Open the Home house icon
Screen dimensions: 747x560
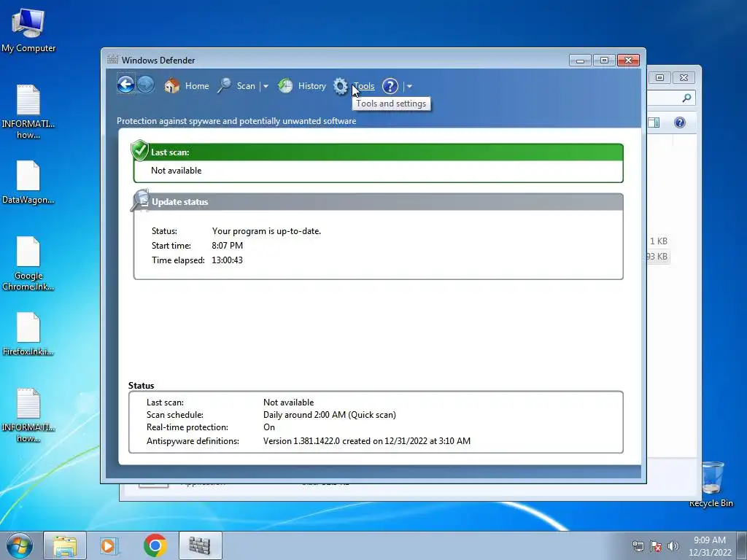coord(172,86)
